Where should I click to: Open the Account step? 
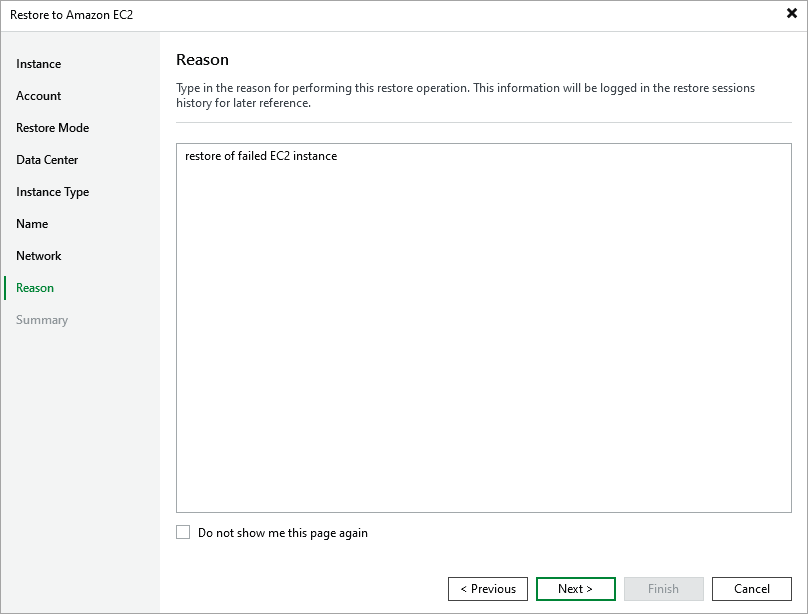[x=38, y=96]
